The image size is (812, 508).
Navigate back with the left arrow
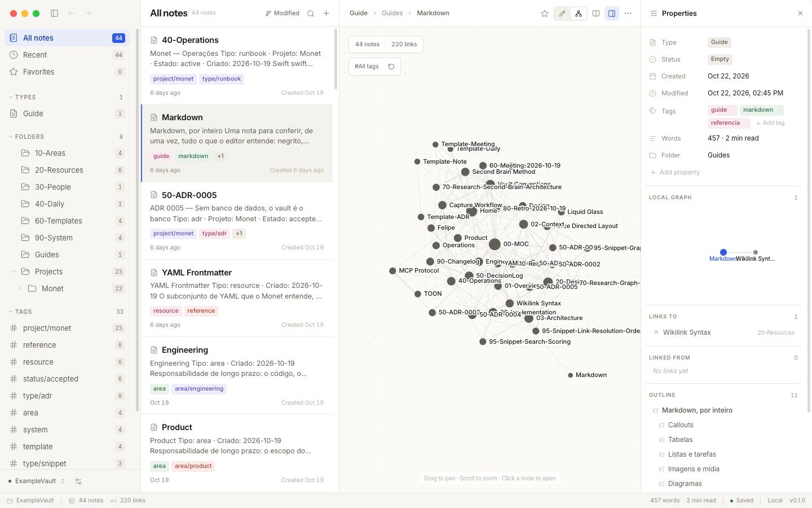pyautogui.click(x=72, y=13)
